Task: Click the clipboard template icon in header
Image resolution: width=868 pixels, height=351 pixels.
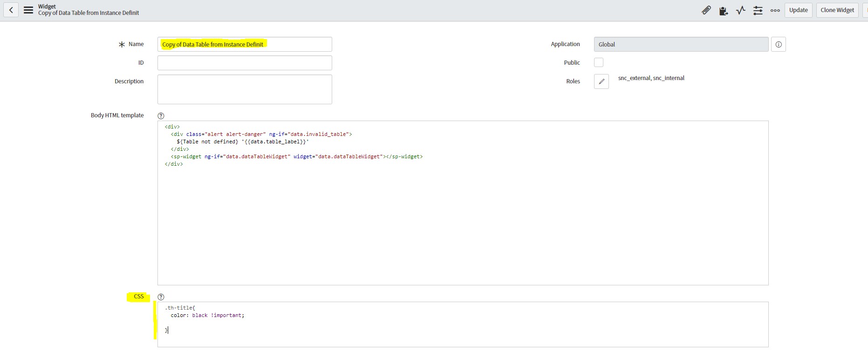Action: [x=723, y=11]
